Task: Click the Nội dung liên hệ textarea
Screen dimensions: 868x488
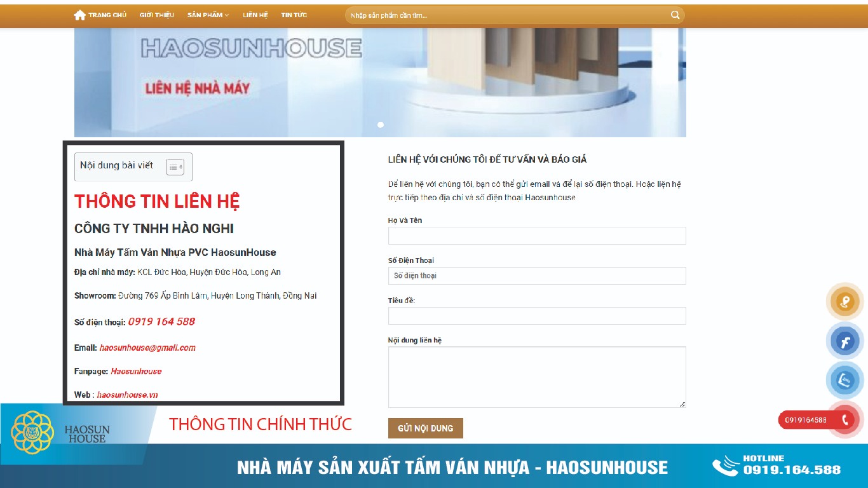Action: point(537,377)
